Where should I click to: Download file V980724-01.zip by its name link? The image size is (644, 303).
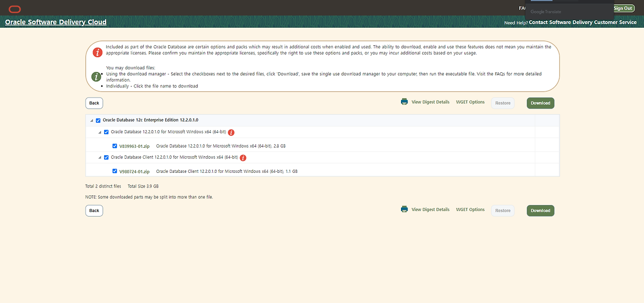tap(134, 171)
